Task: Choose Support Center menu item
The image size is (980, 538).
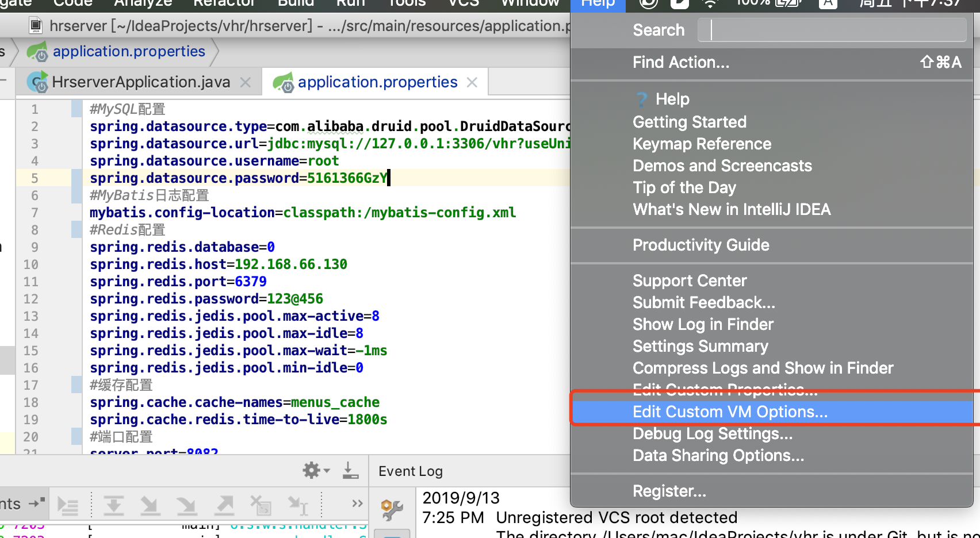Action: click(x=772, y=280)
